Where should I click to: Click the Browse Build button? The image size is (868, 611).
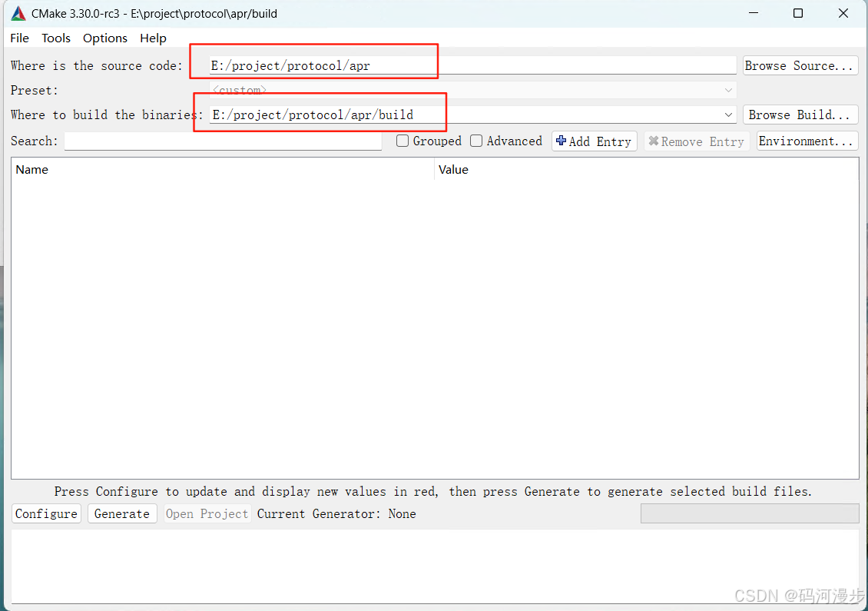click(x=800, y=115)
